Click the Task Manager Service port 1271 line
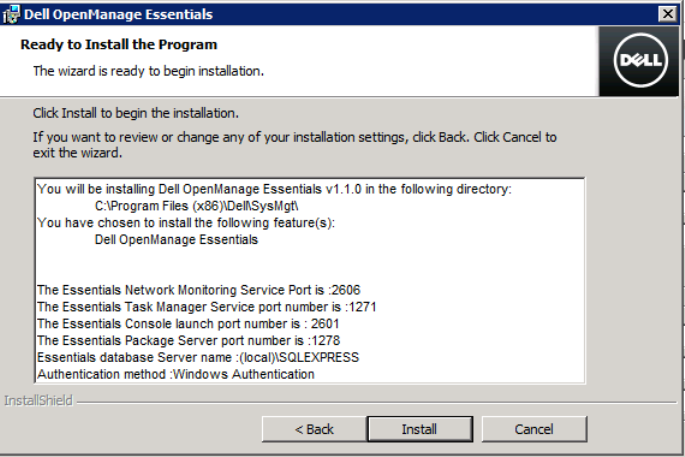This screenshot has width=685, height=457. pyautogui.click(x=207, y=307)
